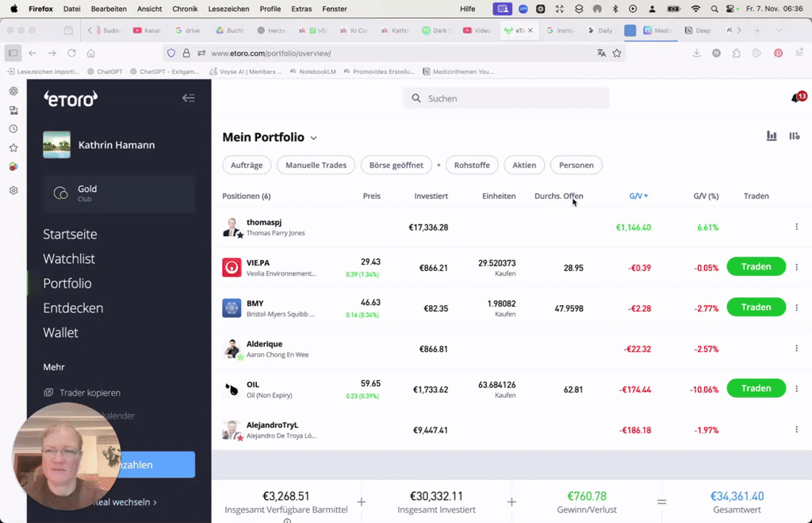The height and width of the screenshot is (523, 812).
Task: Click the tracking protection shield in the address bar
Action: pos(170,52)
